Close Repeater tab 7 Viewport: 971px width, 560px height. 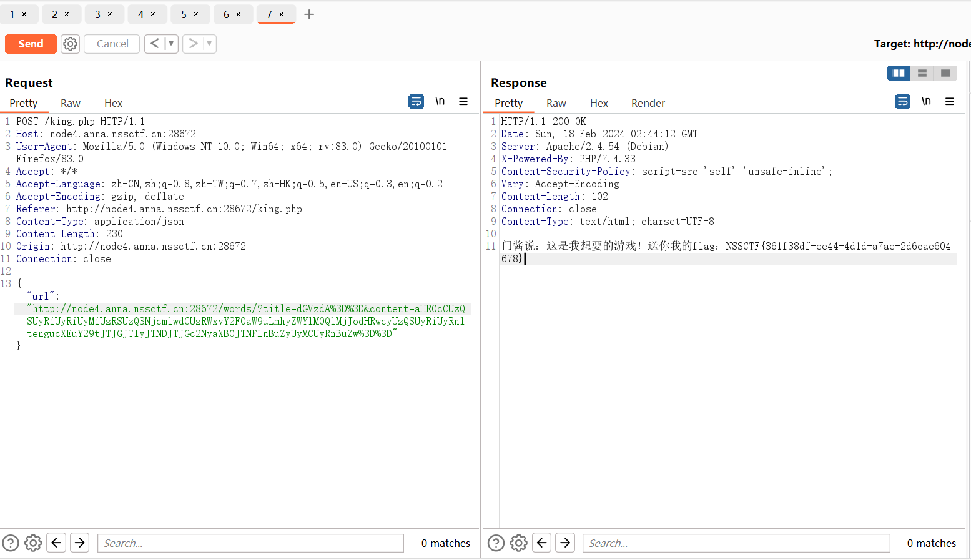pyautogui.click(x=282, y=14)
